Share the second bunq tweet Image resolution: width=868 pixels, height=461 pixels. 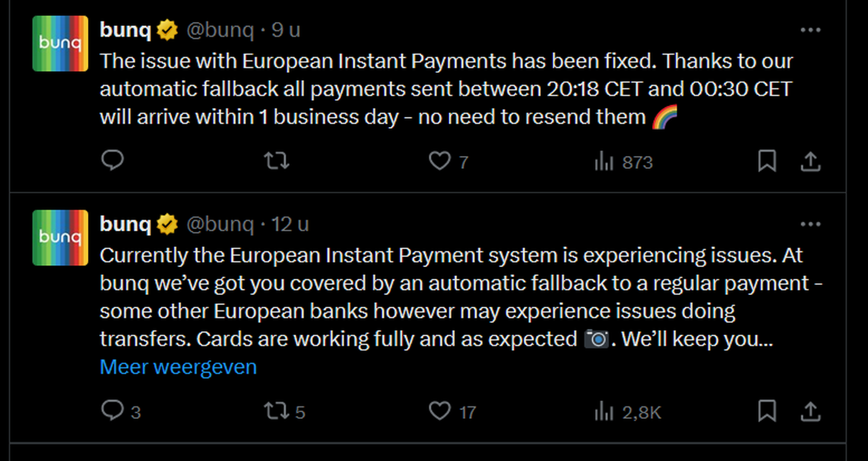[810, 411]
